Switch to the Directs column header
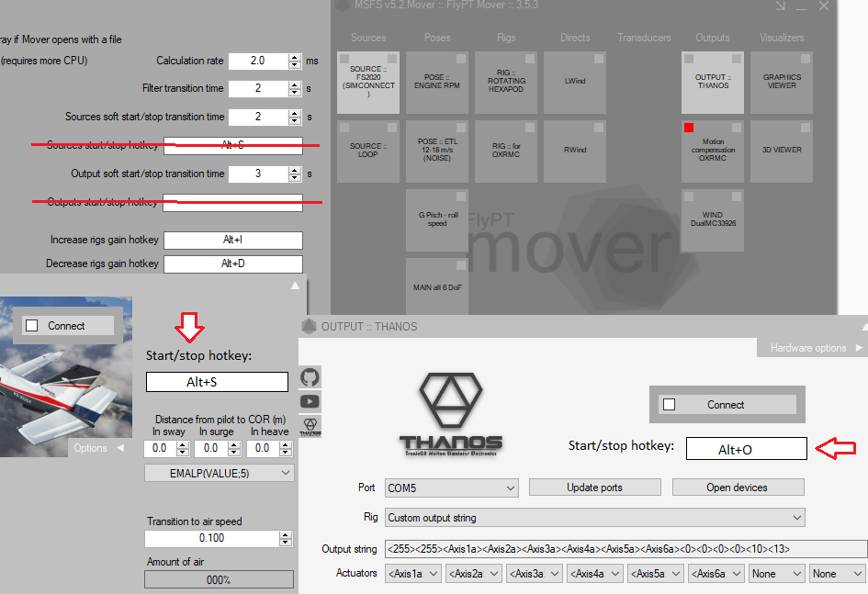 (x=575, y=38)
